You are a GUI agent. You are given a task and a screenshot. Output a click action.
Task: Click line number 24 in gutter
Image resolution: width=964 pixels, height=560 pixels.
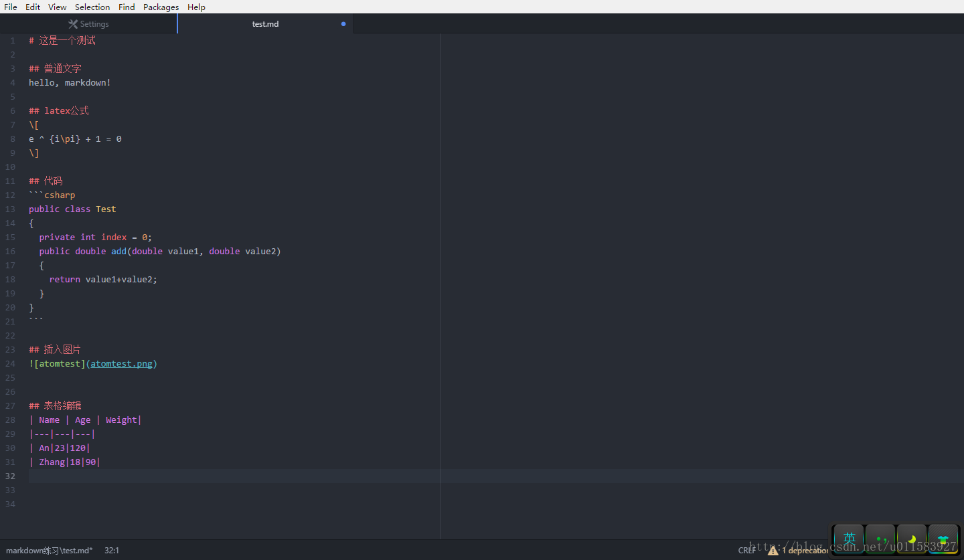(x=10, y=364)
